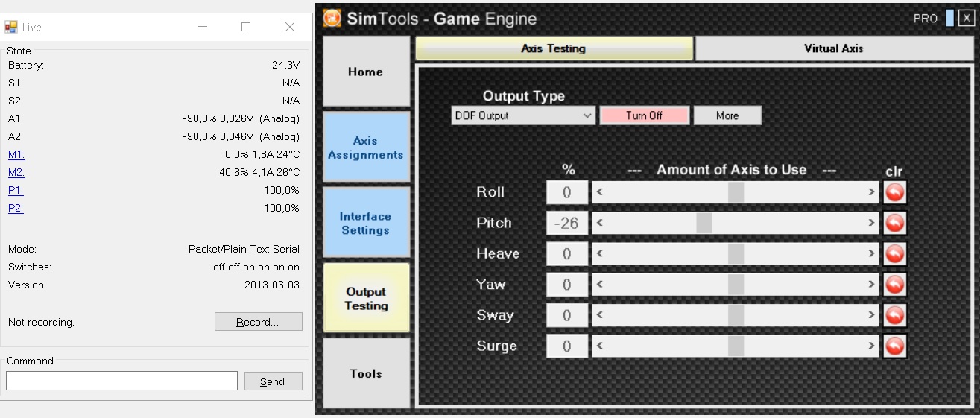980x418 pixels.
Task: Click the Heave slider thumb
Action: [736, 254]
